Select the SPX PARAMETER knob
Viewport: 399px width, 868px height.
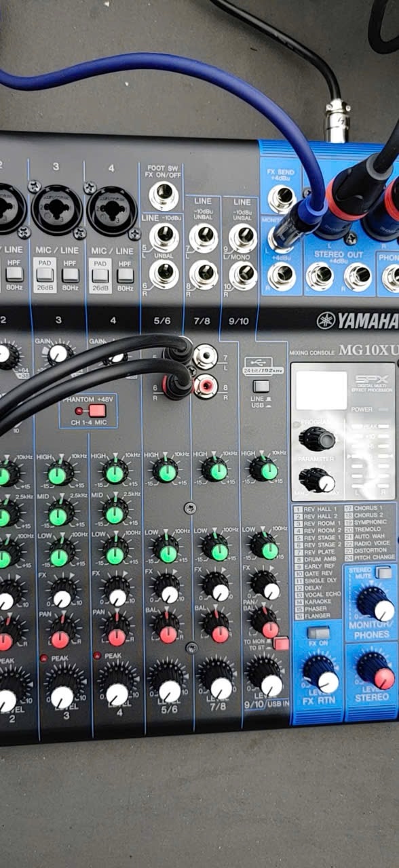[317, 479]
